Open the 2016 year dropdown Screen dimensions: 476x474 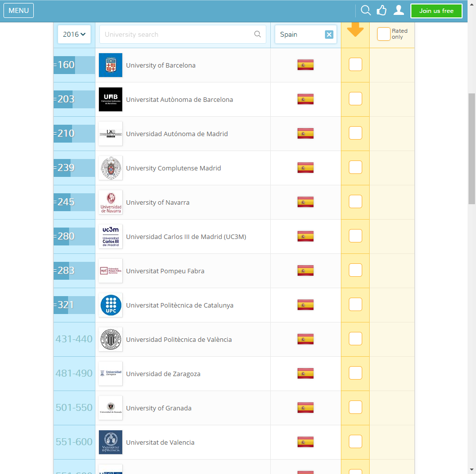74,34
